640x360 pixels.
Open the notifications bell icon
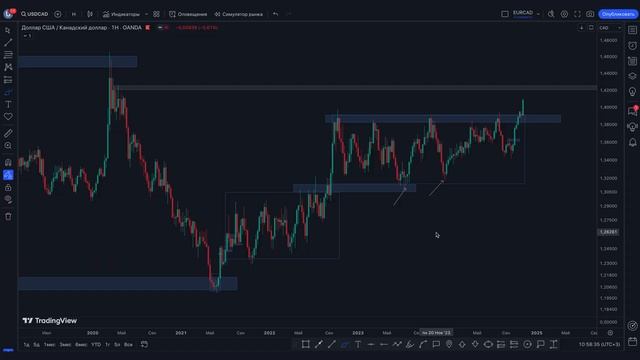pyautogui.click(x=632, y=142)
